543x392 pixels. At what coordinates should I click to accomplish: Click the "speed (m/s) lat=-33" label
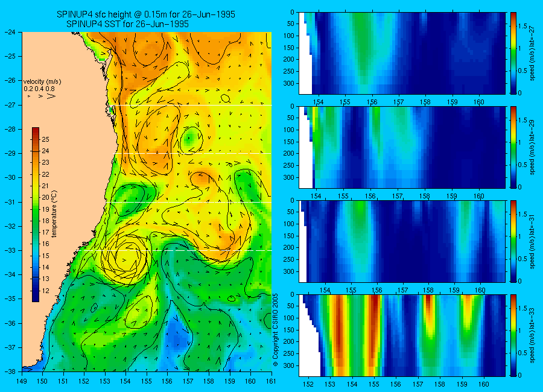point(533,335)
